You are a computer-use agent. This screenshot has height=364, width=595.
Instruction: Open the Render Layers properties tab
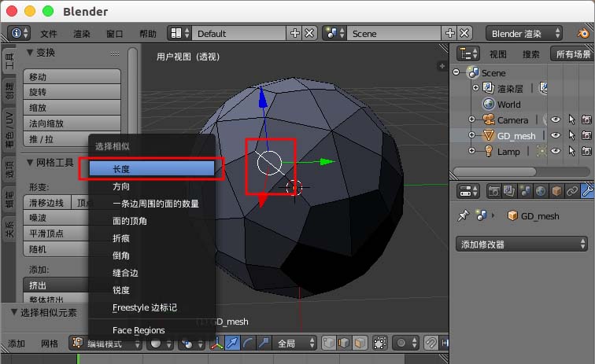[509, 191]
